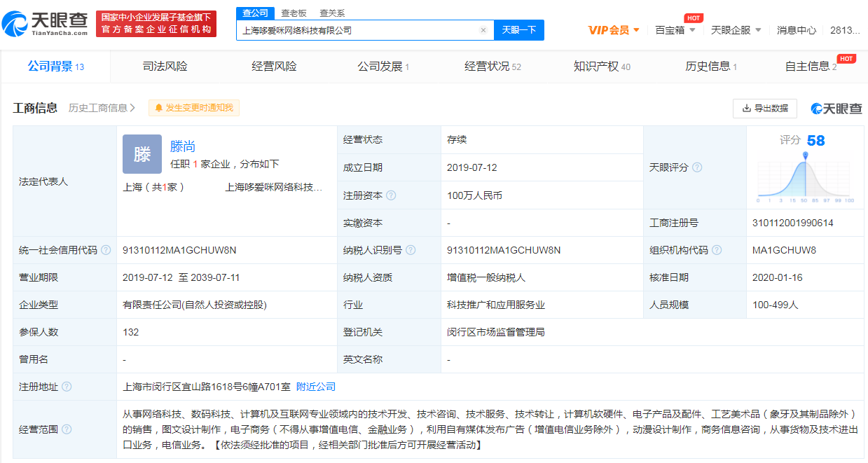Click the help icon beside 注册资本
Viewport: 868px width, 463px height.
[391, 195]
